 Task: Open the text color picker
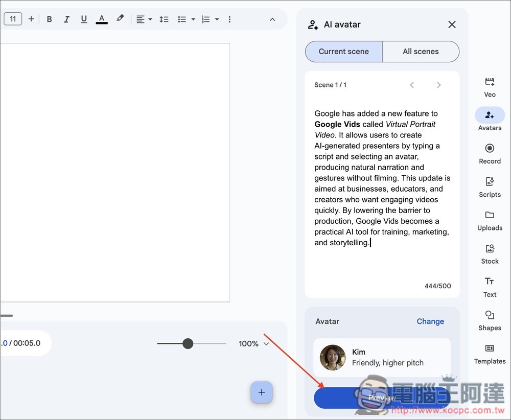[102, 19]
